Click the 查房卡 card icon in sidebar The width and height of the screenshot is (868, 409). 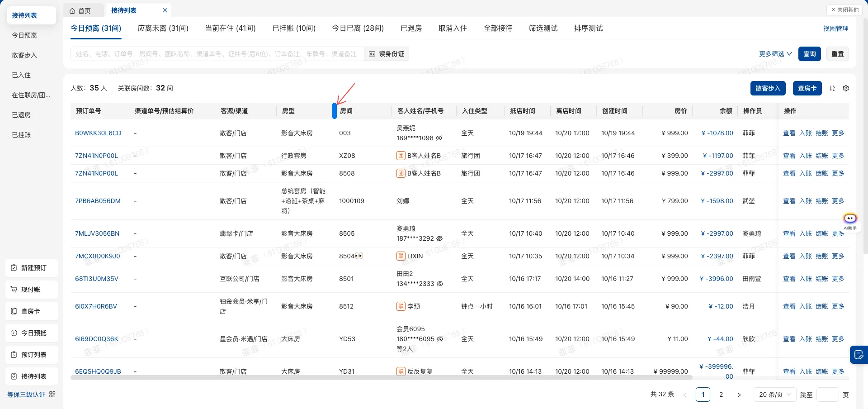pyautogui.click(x=14, y=311)
